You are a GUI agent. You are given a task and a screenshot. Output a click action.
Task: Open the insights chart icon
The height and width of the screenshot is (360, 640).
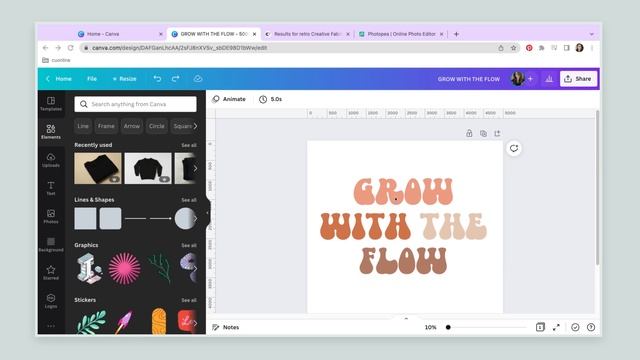point(549,79)
